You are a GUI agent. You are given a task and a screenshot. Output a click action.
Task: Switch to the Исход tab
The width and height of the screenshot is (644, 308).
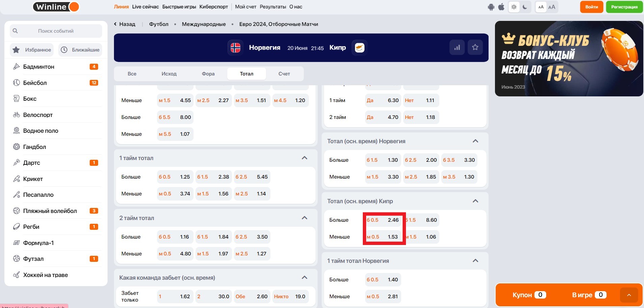pos(169,74)
